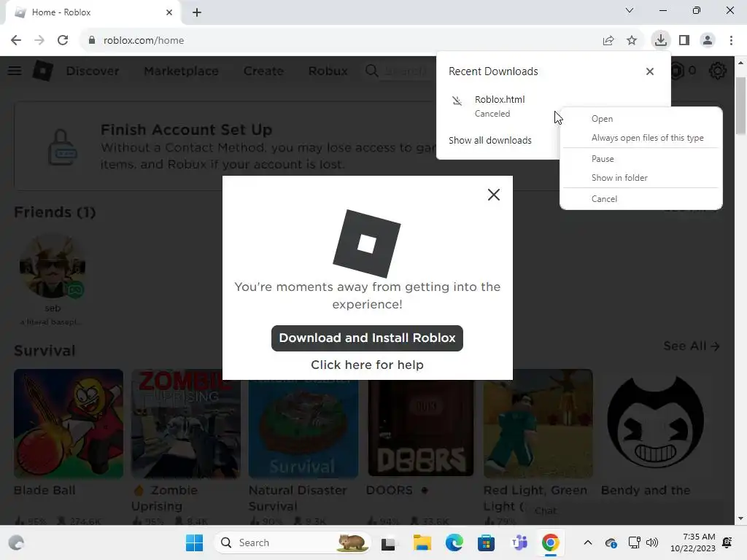Click the Robux balance icon
The image size is (747, 560).
point(678,71)
